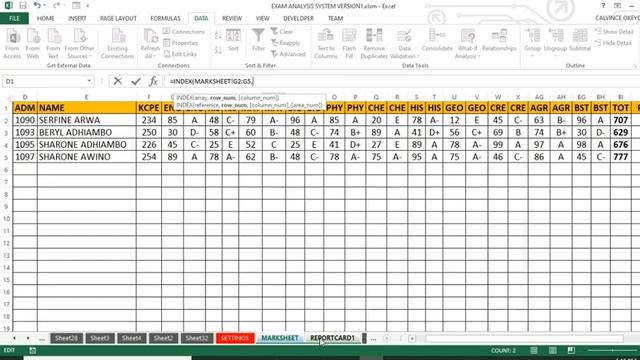Viewport: 640px width, 360px height.
Task: Click the horizontal scrollbar
Action: tap(524, 338)
